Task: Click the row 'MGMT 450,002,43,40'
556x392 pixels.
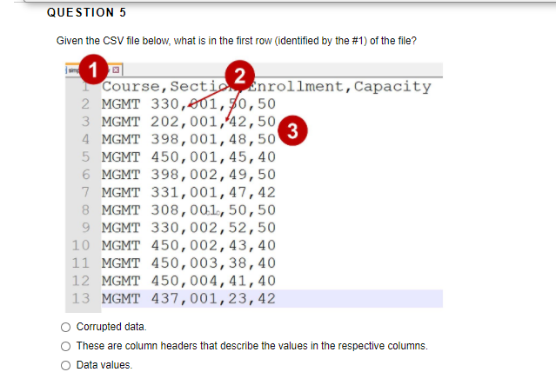Action: tap(189, 245)
